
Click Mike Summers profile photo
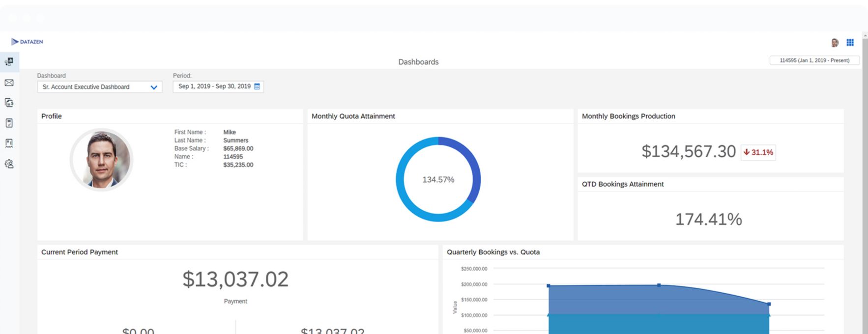pos(102,160)
